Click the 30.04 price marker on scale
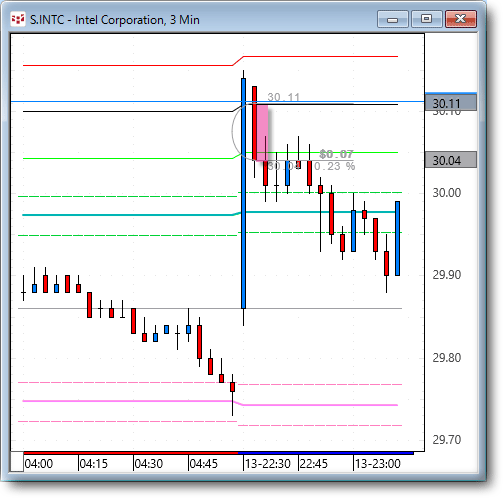504x499 pixels. pyautogui.click(x=451, y=160)
